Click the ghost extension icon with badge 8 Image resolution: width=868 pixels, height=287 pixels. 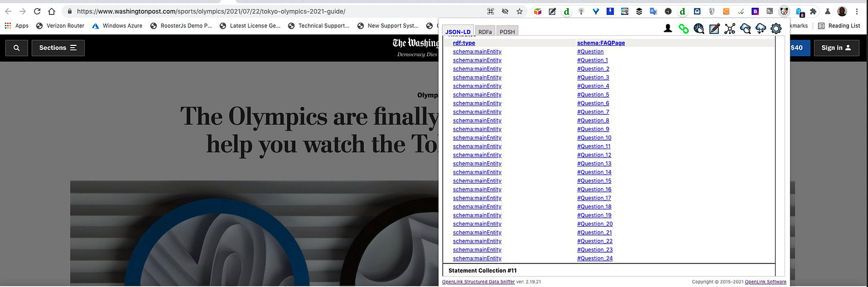point(799,11)
